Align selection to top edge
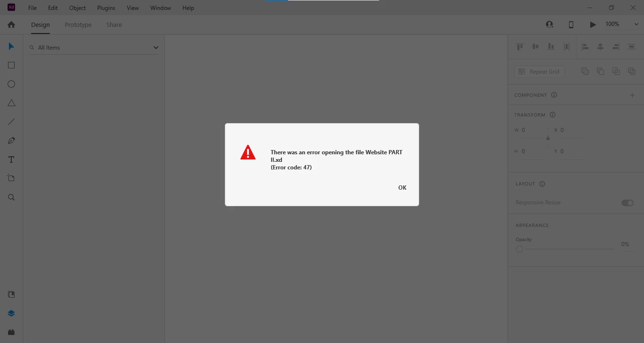 [x=520, y=46]
